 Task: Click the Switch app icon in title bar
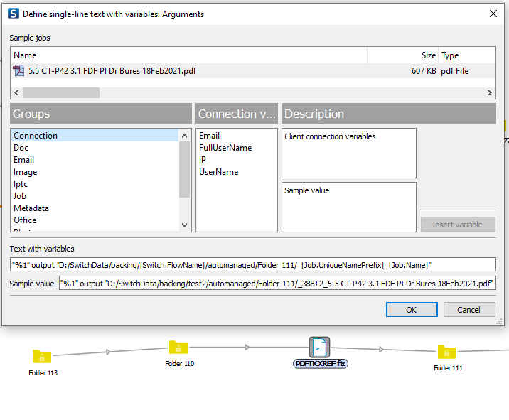point(13,14)
